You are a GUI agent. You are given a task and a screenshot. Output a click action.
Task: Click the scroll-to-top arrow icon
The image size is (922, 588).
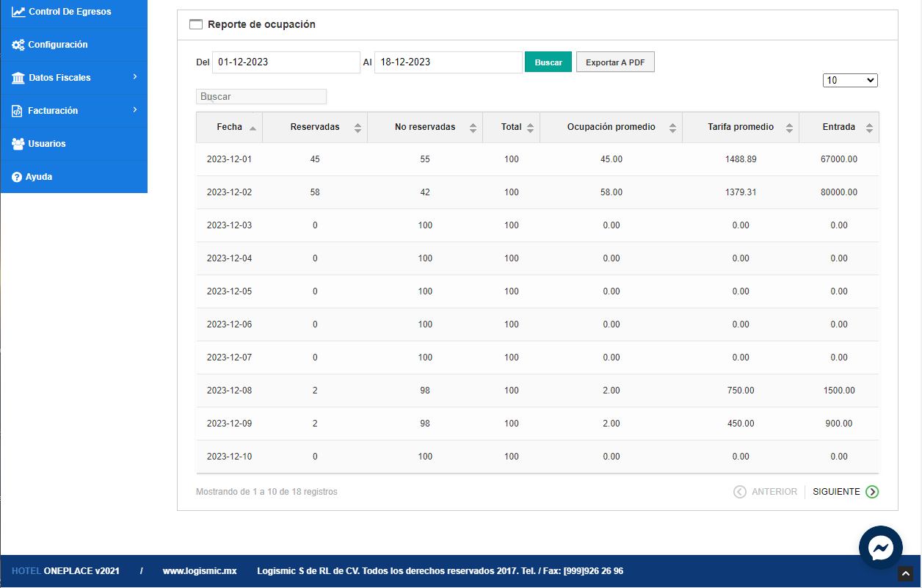(906, 574)
